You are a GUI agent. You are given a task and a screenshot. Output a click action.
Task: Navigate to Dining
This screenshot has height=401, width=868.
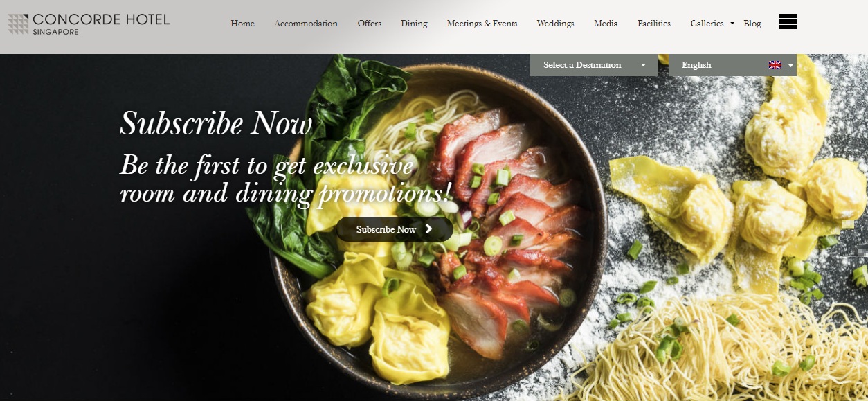[x=414, y=24]
